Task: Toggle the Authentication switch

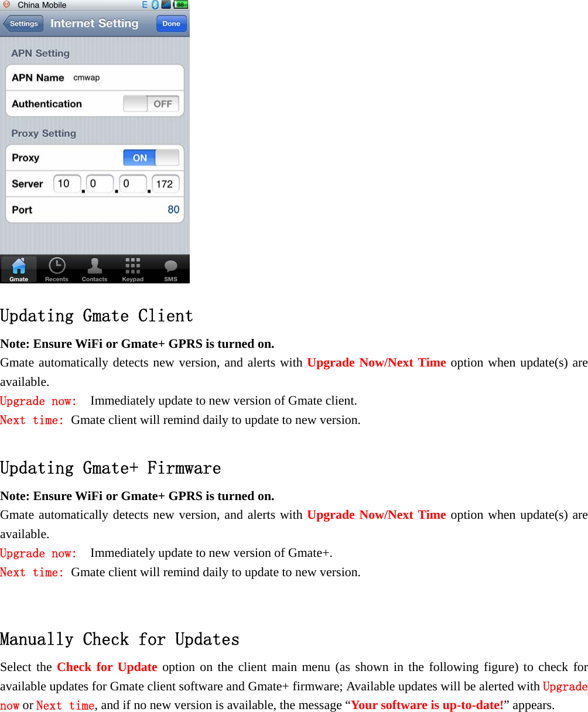Action: tap(151, 104)
